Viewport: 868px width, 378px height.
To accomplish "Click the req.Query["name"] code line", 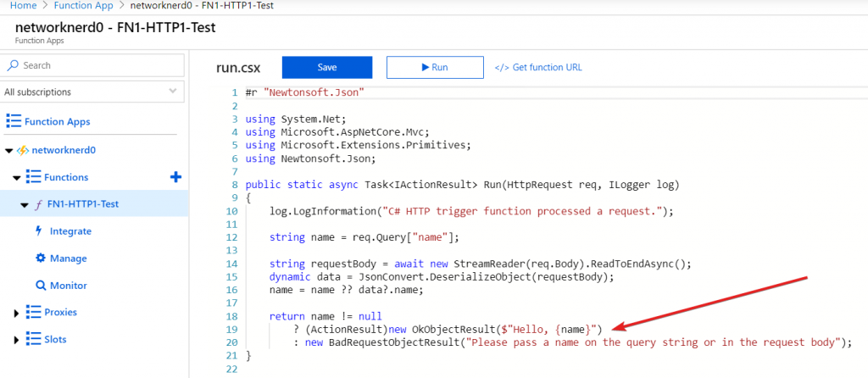I will (x=364, y=237).
